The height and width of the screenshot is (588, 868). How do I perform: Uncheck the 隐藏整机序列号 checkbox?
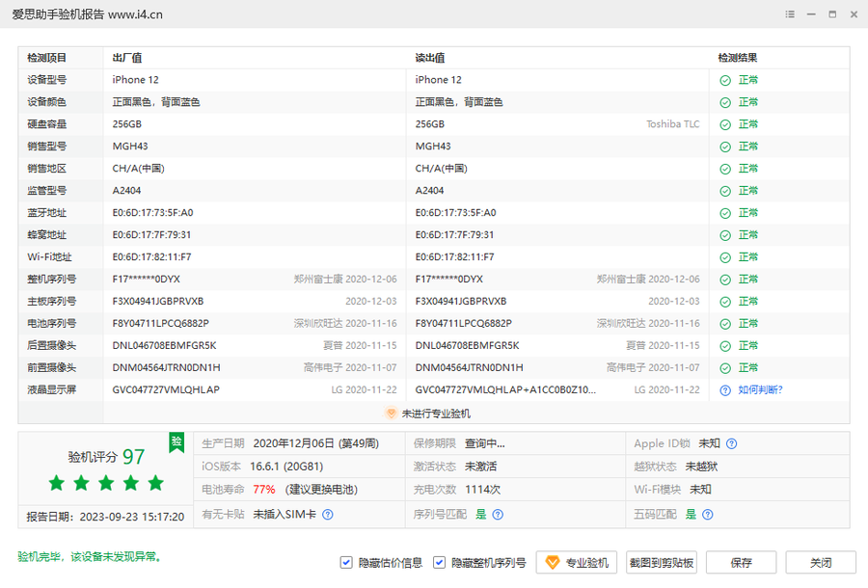(439, 563)
